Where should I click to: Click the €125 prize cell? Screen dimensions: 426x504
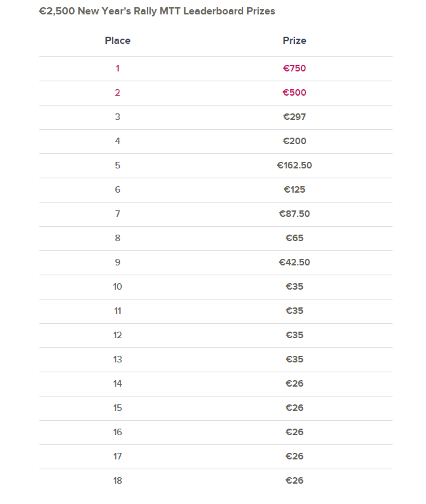pos(294,189)
